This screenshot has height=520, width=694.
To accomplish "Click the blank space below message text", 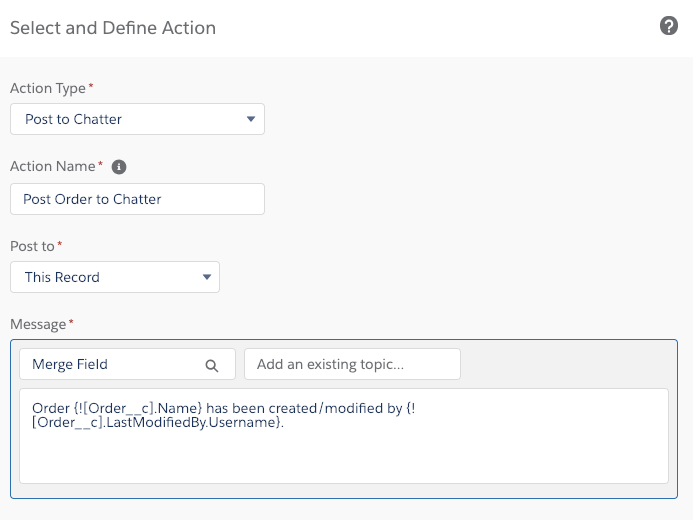I will tap(343, 460).
